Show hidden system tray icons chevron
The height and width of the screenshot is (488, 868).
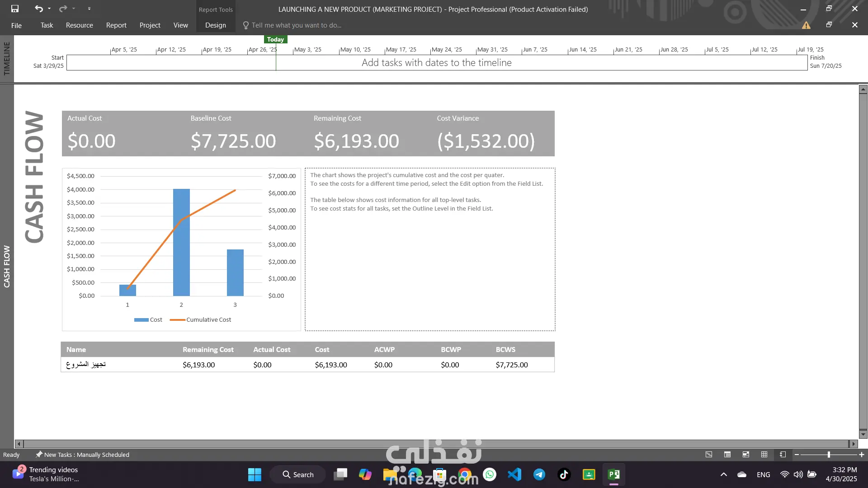point(723,474)
